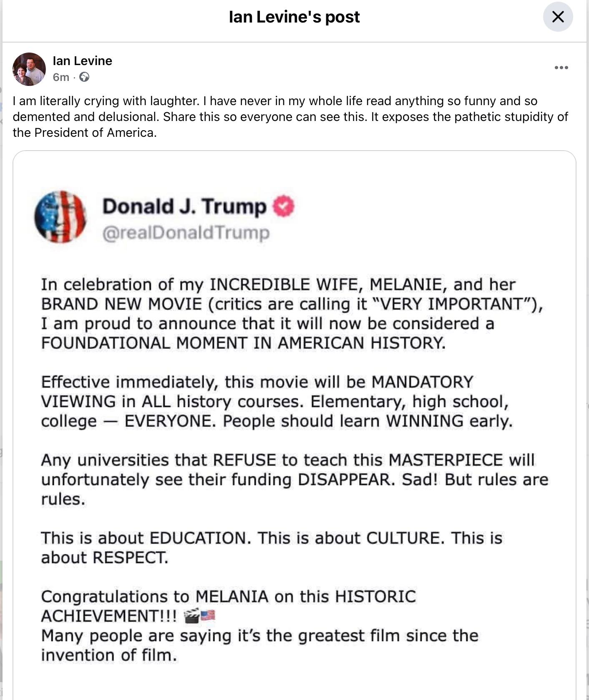Image resolution: width=589 pixels, height=700 pixels.
Task: Open Ian Levine's profile name link
Action: [x=82, y=61]
